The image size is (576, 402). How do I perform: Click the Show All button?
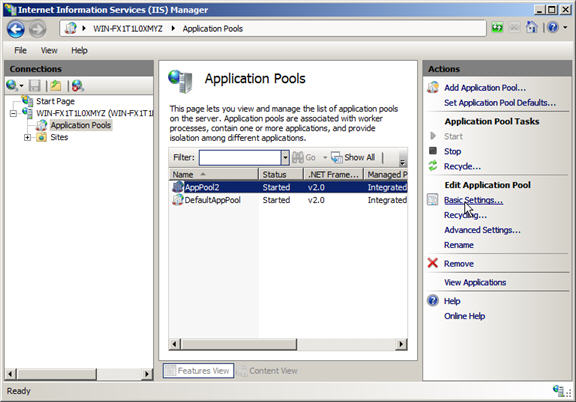pyautogui.click(x=353, y=158)
